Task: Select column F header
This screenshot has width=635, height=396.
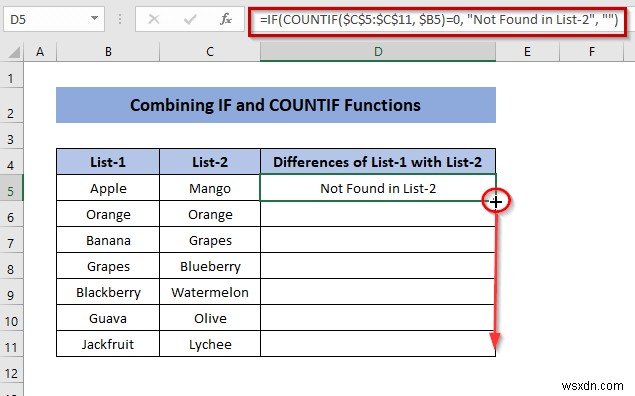Action: pyautogui.click(x=592, y=51)
